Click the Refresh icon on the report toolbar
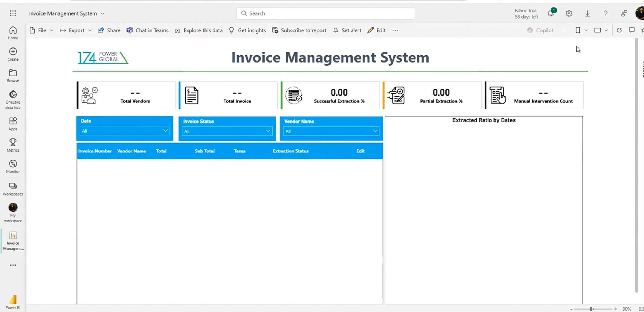 tap(620, 30)
